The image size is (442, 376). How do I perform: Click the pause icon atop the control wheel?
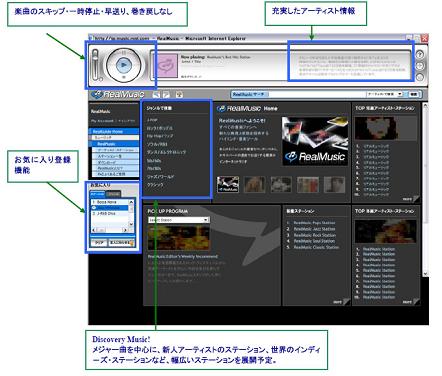(124, 52)
